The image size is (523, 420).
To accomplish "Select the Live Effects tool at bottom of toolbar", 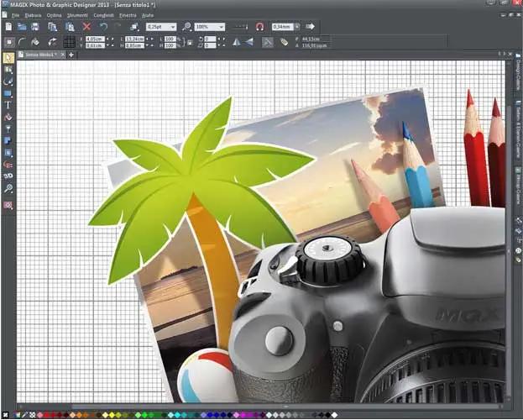I will click(x=8, y=205).
